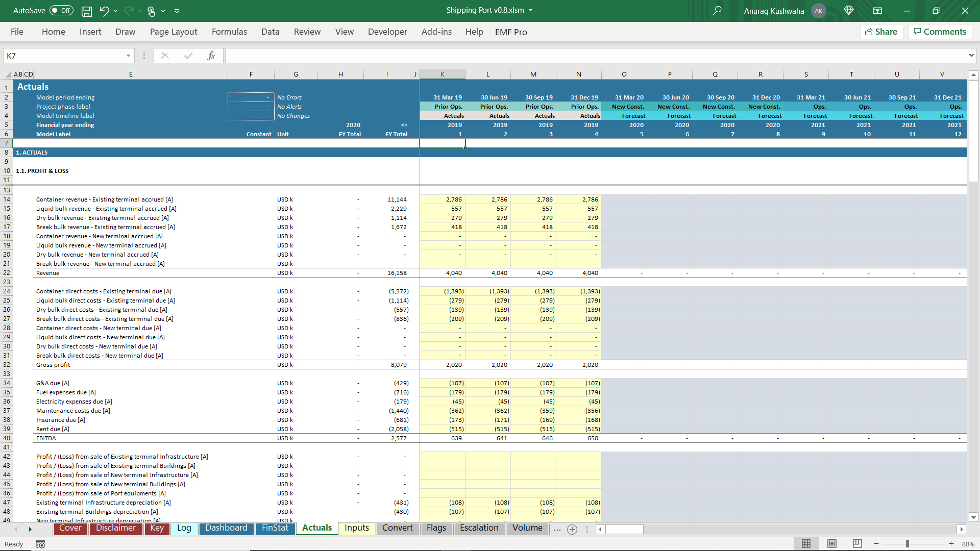Open the search magnifier in title bar
The height and width of the screenshot is (551, 980).
pos(717,11)
